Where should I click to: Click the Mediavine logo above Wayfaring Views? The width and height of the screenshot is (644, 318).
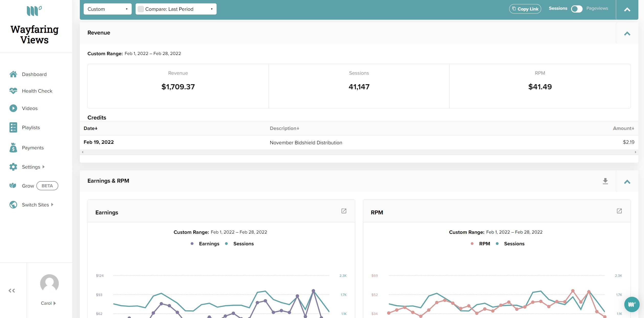coord(34,11)
